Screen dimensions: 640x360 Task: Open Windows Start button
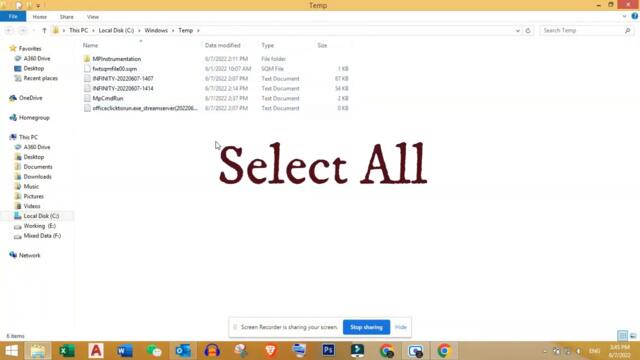[x=11, y=351]
